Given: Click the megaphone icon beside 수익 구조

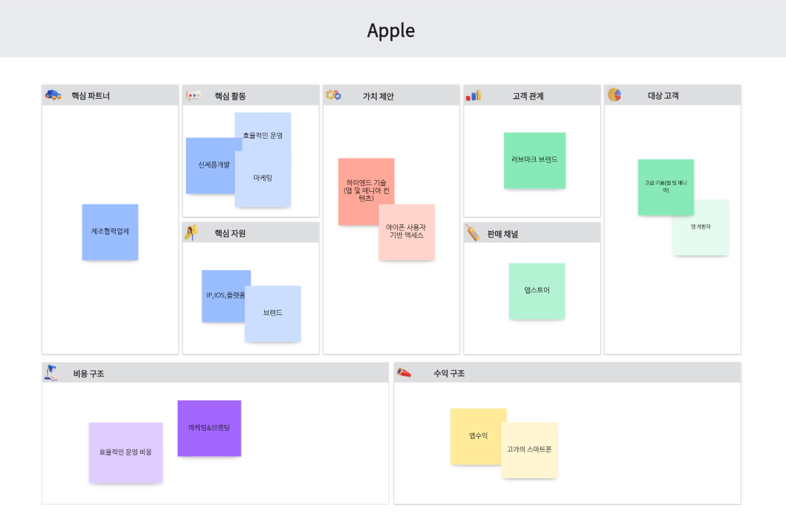Looking at the screenshot, I should coord(404,372).
